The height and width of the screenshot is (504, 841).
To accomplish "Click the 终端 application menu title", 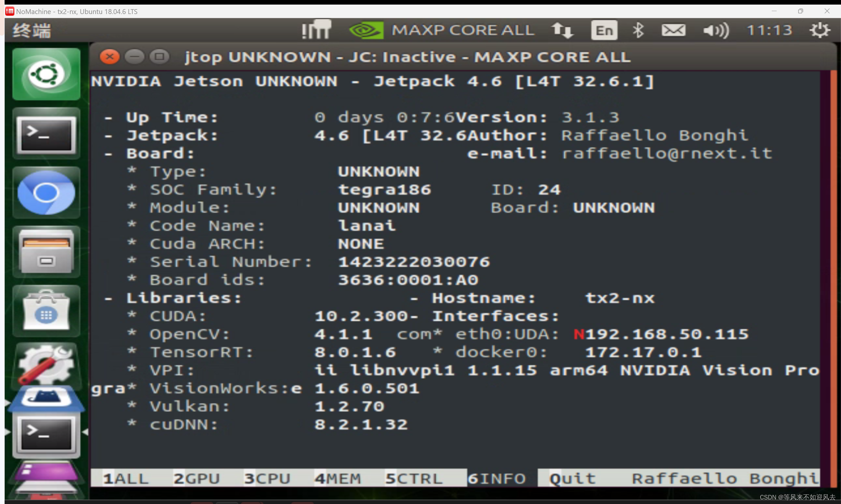I will point(32,30).
